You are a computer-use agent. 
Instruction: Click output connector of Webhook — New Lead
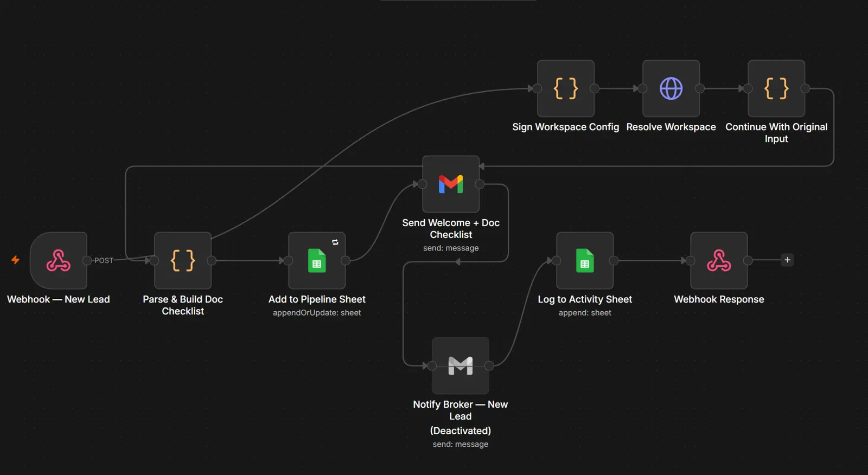[x=87, y=260]
